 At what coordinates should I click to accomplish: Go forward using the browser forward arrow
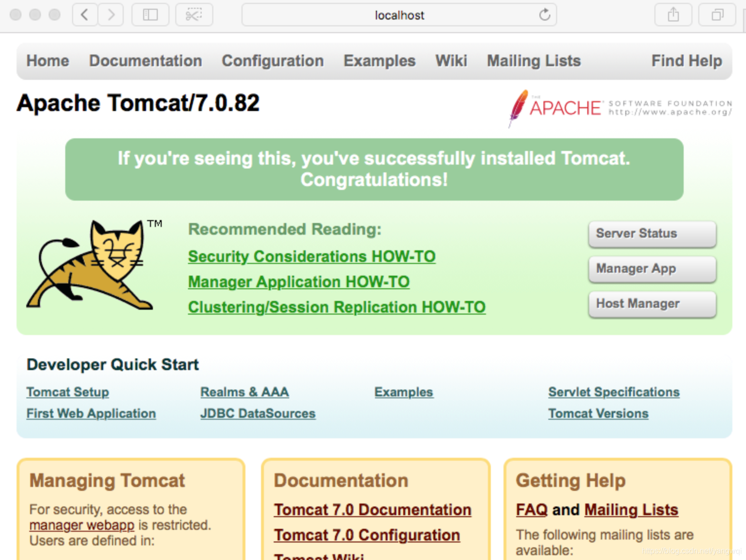click(111, 15)
